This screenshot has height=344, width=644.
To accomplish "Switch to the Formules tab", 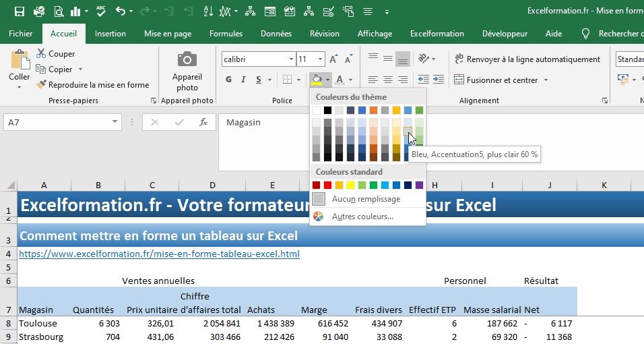I will (x=226, y=33).
